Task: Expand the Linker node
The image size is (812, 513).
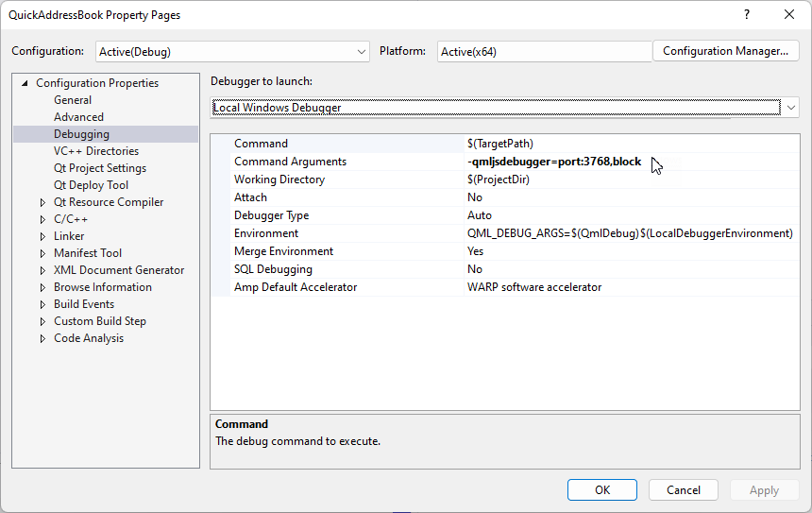Action: tap(43, 236)
